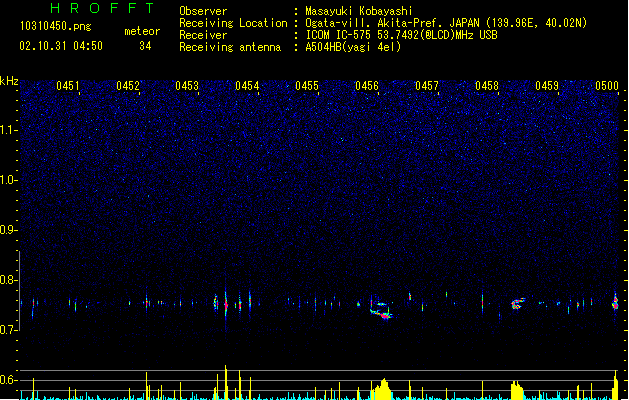Click the kHz axis unit label
Viewport: 629px width, 400px height.
(x=9, y=81)
